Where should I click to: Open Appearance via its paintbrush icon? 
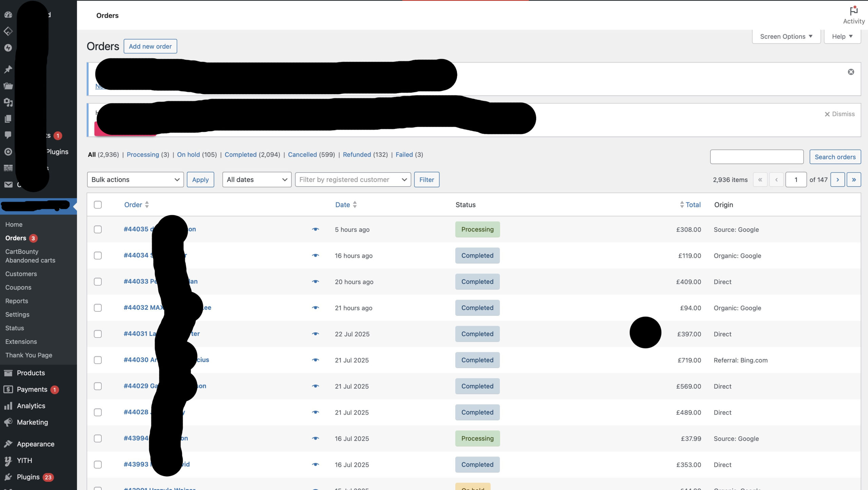[x=8, y=444]
